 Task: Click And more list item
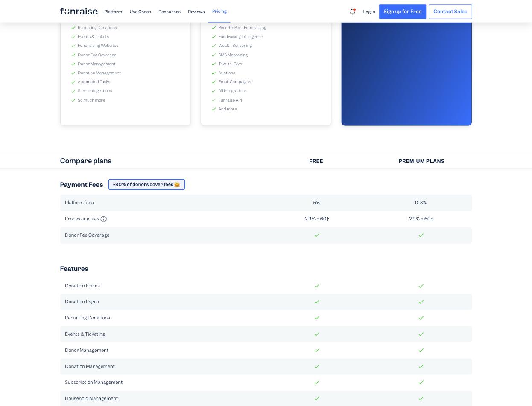click(228, 109)
